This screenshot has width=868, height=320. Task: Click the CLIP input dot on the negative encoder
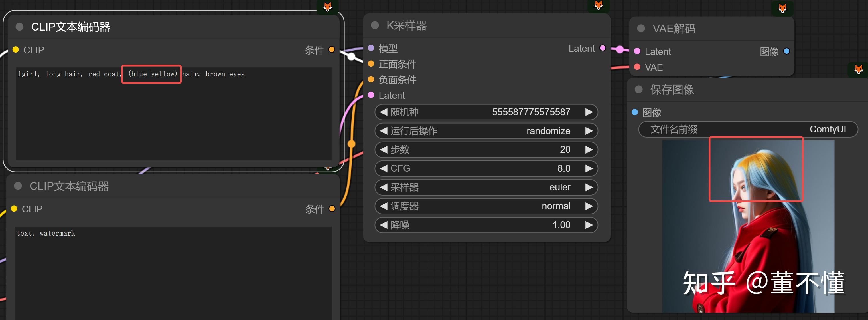click(15, 209)
